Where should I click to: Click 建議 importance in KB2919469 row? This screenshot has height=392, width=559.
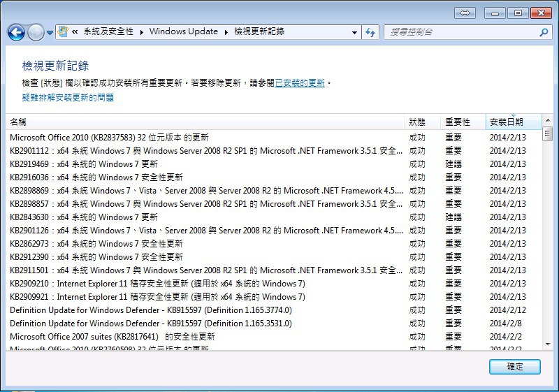click(453, 164)
